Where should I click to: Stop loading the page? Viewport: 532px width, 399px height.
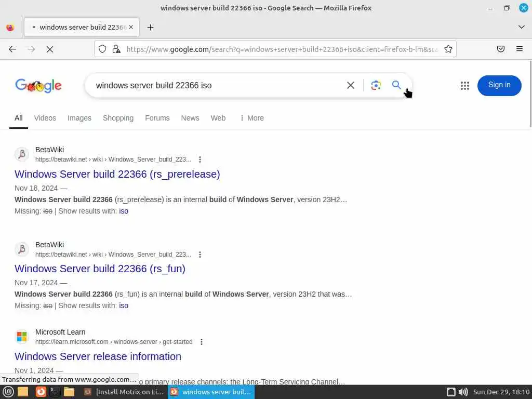pyautogui.click(x=50, y=49)
